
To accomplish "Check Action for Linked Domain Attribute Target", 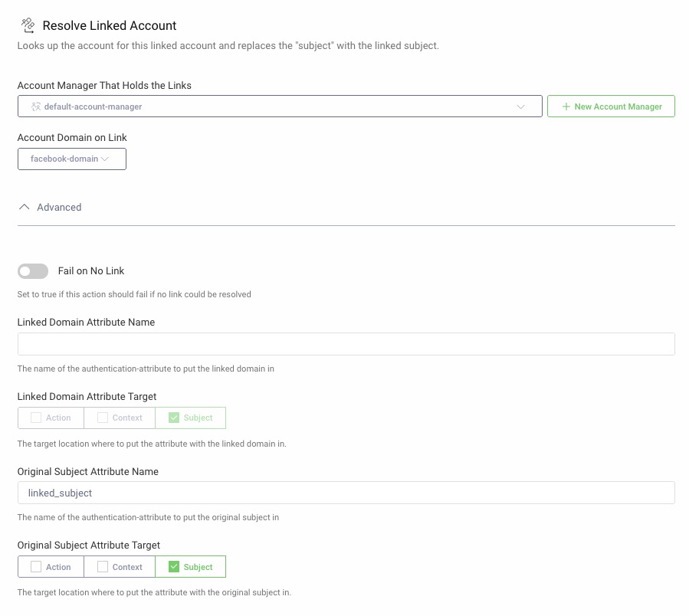I will [36, 418].
